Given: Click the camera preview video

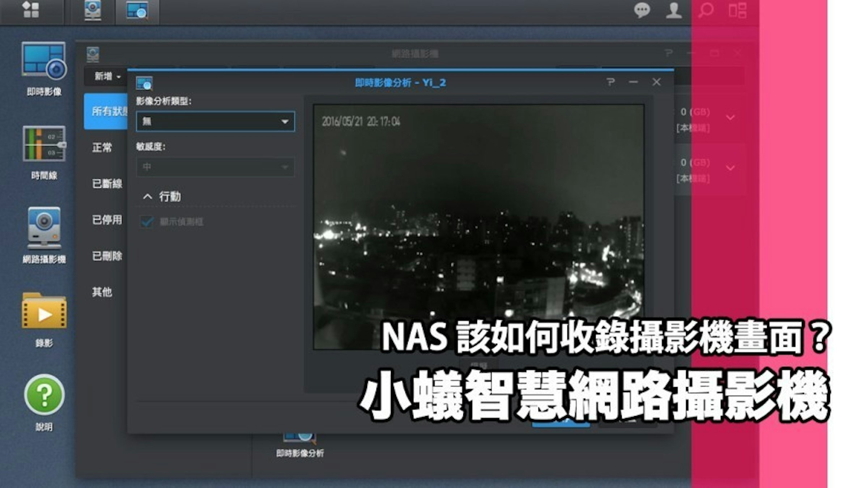Looking at the screenshot, I should pos(478,227).
